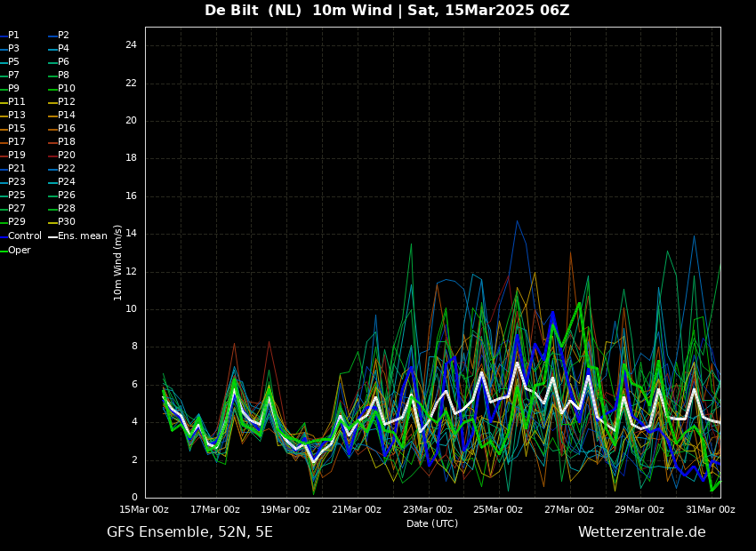Click the P2 legend entry
This screenshot has height=551, width=756.
point(63,36)
